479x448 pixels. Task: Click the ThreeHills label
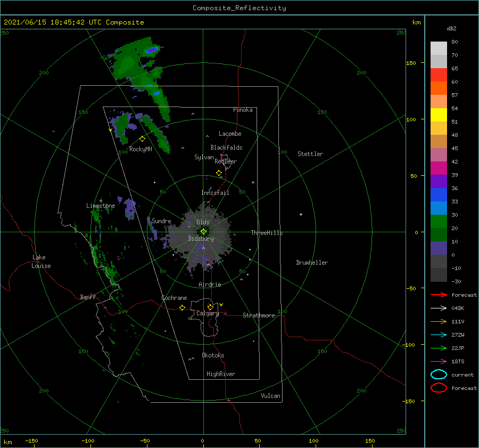click(267, 233)
